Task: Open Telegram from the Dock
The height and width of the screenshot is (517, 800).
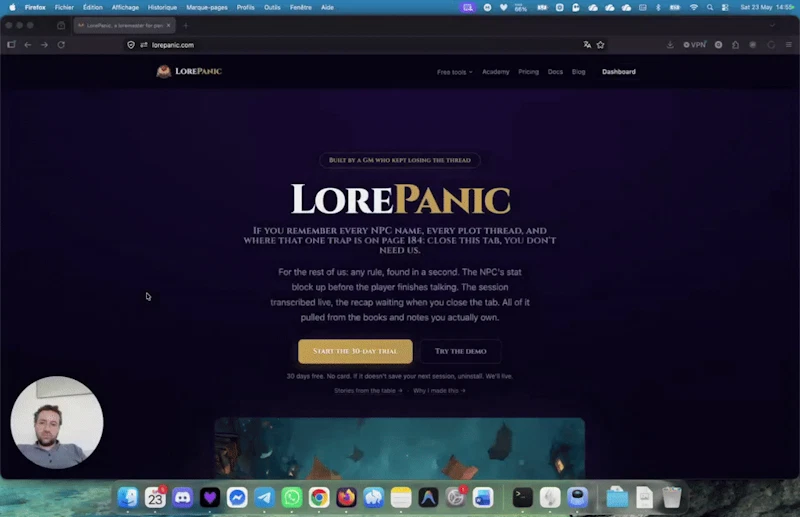Action: (264, 497)
